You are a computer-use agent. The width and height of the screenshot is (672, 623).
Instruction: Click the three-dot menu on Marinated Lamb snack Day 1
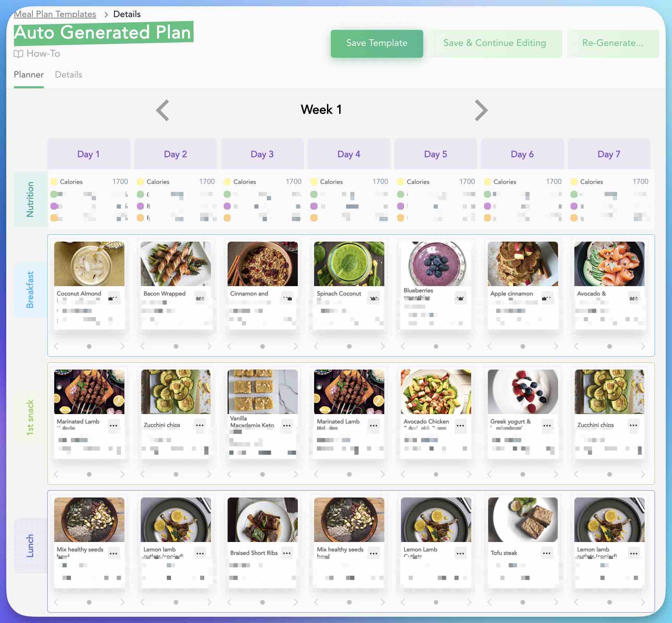[x=115, y=425]
